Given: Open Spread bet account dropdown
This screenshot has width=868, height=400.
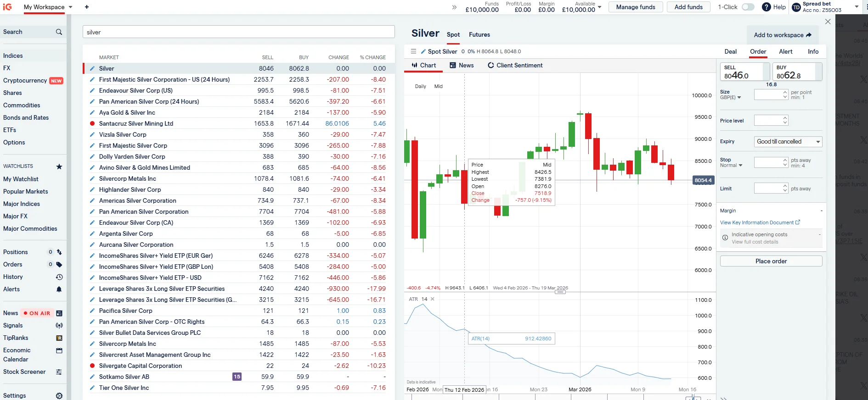Looking at the screenshot, I should point(857,6).
